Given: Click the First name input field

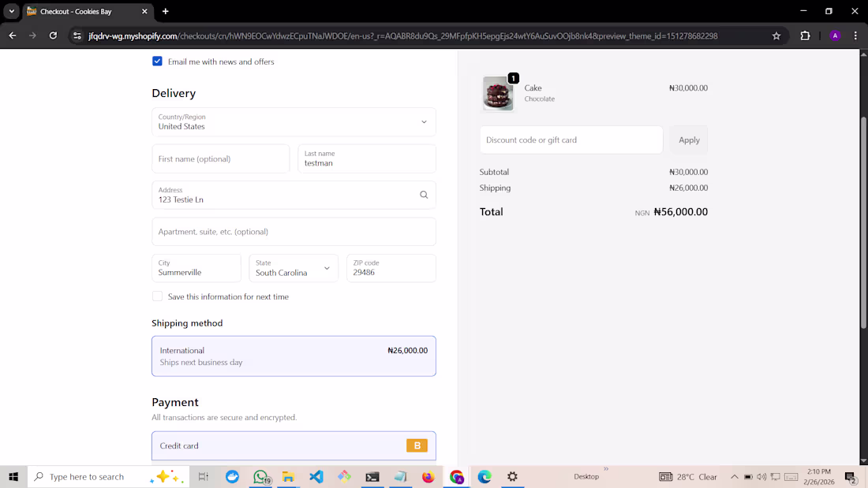Looking at the screenshot, I should tap(220, 158).
